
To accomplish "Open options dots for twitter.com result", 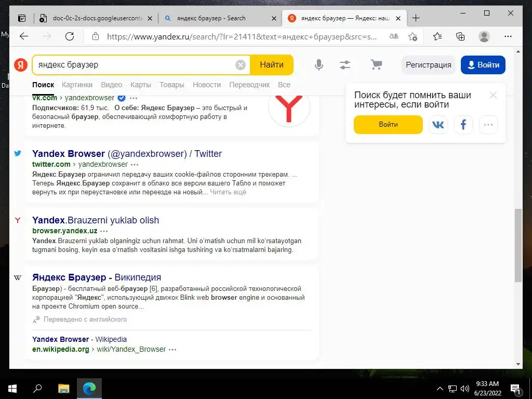I will click(135, 165).
